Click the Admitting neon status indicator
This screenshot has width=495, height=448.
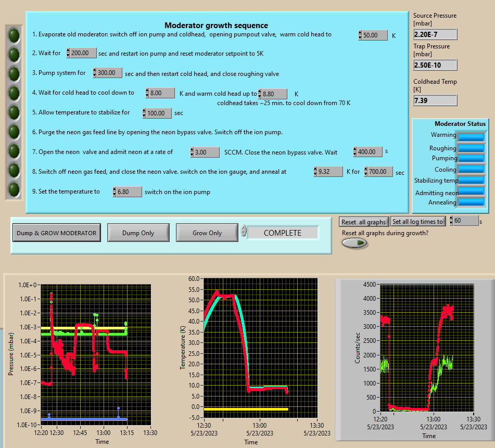pyautogui.click(x=471, y=192)
